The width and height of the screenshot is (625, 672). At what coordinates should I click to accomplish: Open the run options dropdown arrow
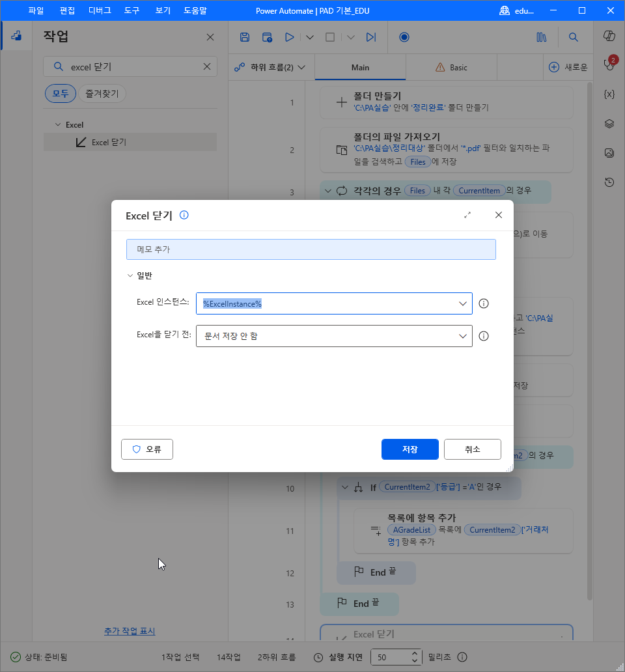[310, 37]
